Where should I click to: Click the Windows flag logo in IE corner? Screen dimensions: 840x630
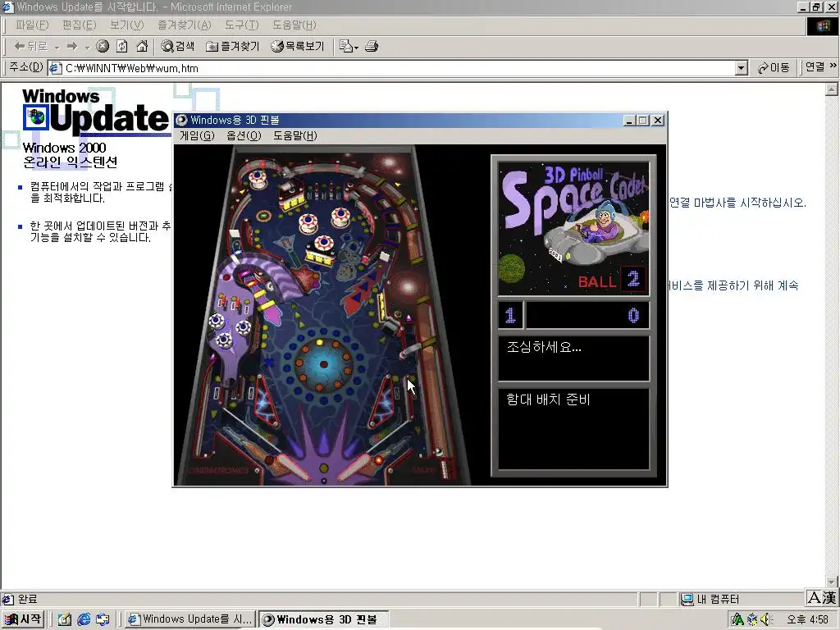tap(822, 26)
